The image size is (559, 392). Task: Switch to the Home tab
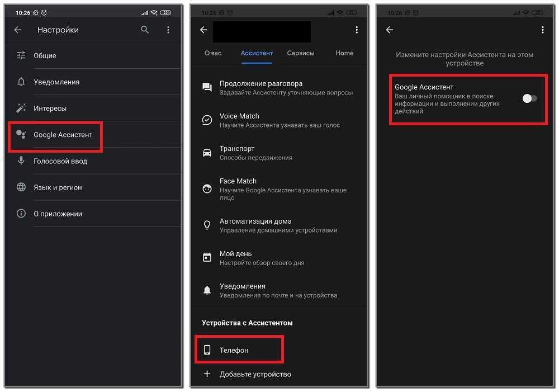tap(344, 53)
